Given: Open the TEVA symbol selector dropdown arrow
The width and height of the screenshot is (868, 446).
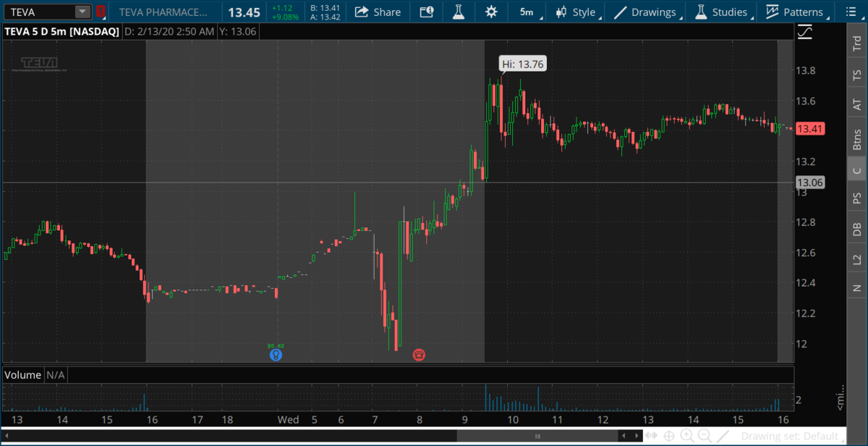Looking at the screenshot, I should pos(82,12).
